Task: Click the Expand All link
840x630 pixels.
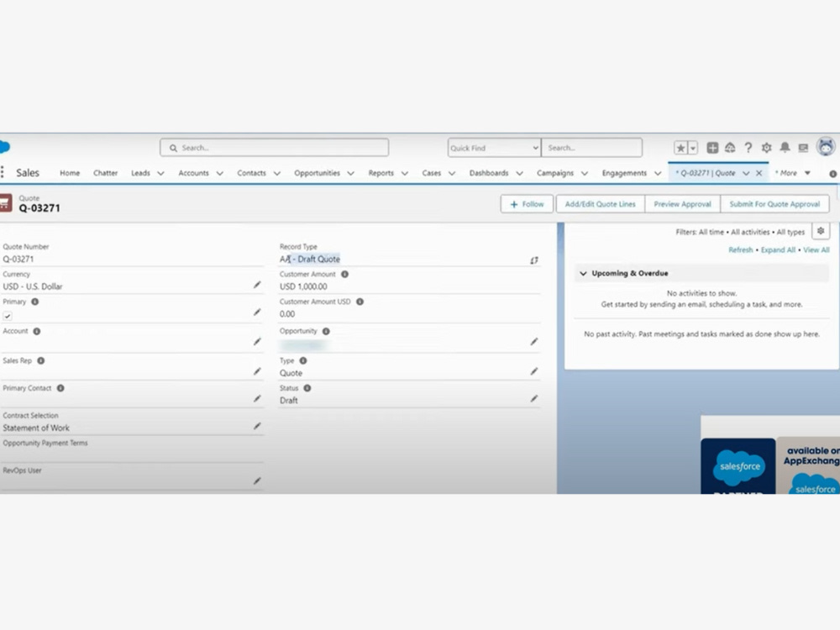Action: [778, 249]
